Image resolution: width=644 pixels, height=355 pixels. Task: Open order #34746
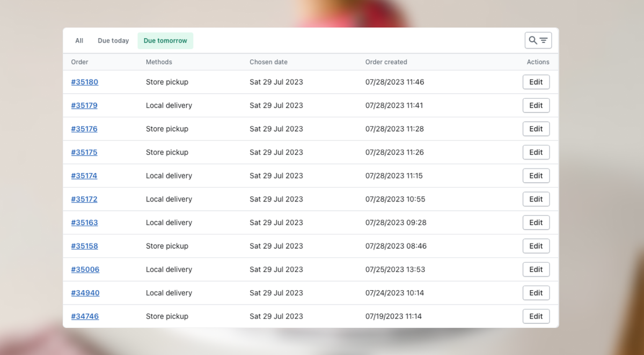point(85,316)
